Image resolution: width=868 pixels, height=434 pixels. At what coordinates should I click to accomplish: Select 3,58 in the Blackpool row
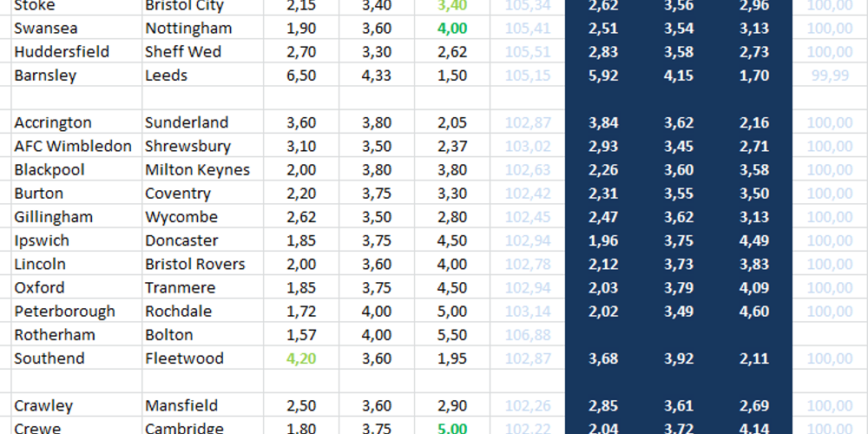(754, 169)
